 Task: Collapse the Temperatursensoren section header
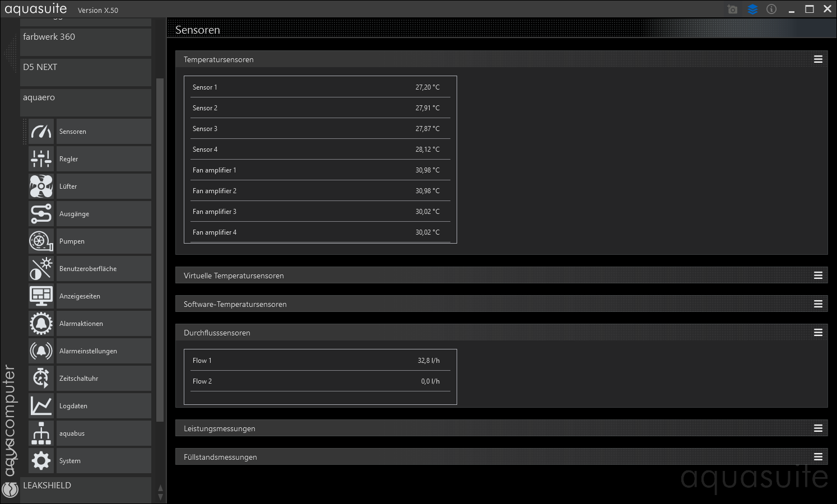click(x=501, y=59)
